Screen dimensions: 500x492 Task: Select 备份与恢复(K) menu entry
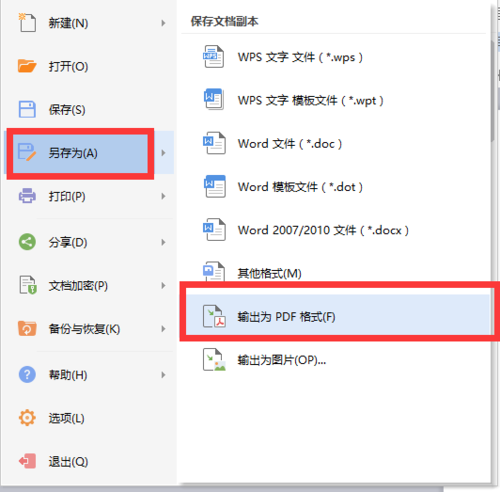click(x=89, y=329)
